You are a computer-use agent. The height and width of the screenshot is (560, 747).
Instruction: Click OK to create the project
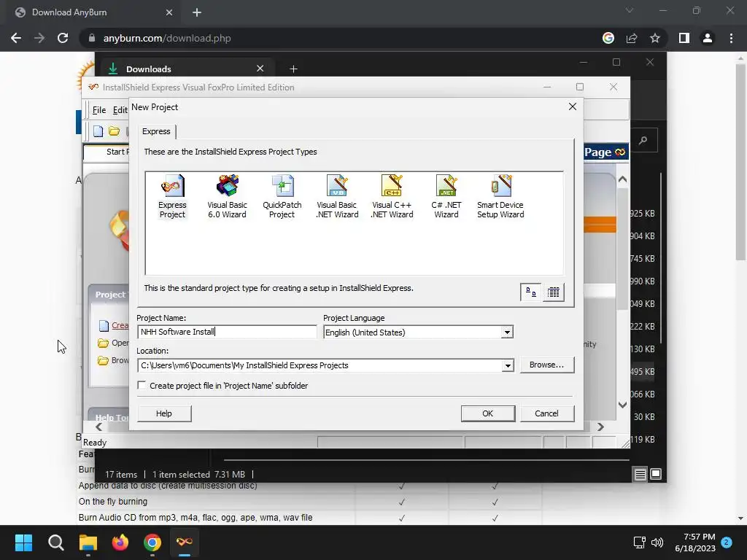coord(488,413)
